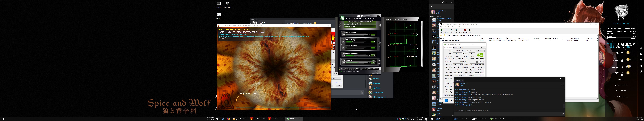The width and height of the screenshot is (644, 121).
Task: Open Info in the 7-Zip toolbar
Action: coord(470,31)
